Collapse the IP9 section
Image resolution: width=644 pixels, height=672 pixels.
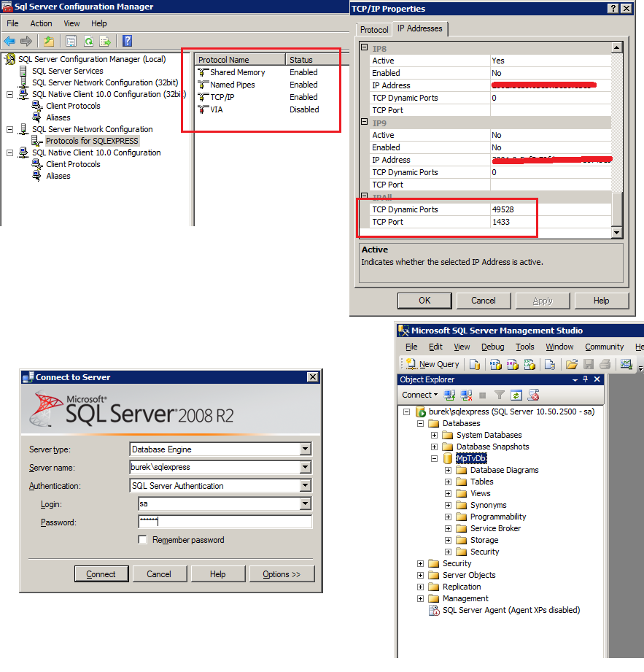click(364, 122)
